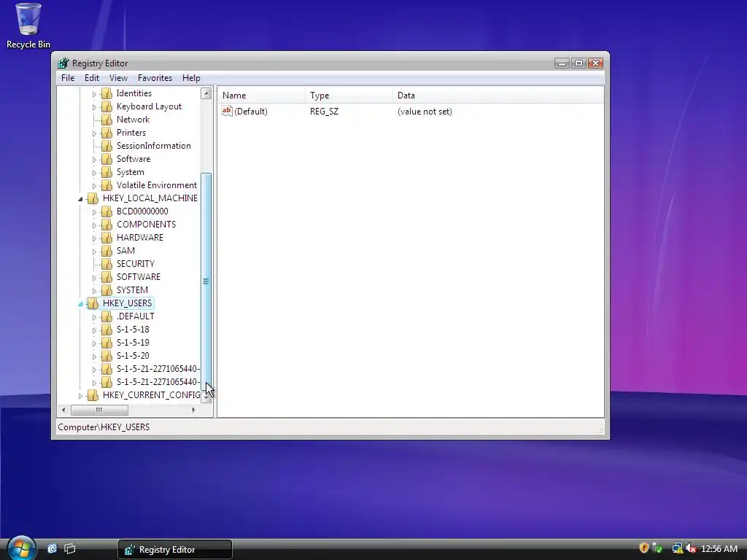This screenshot has width=747, height=560.
Task: Click the Network folder icon
Action: click(107, 120)
